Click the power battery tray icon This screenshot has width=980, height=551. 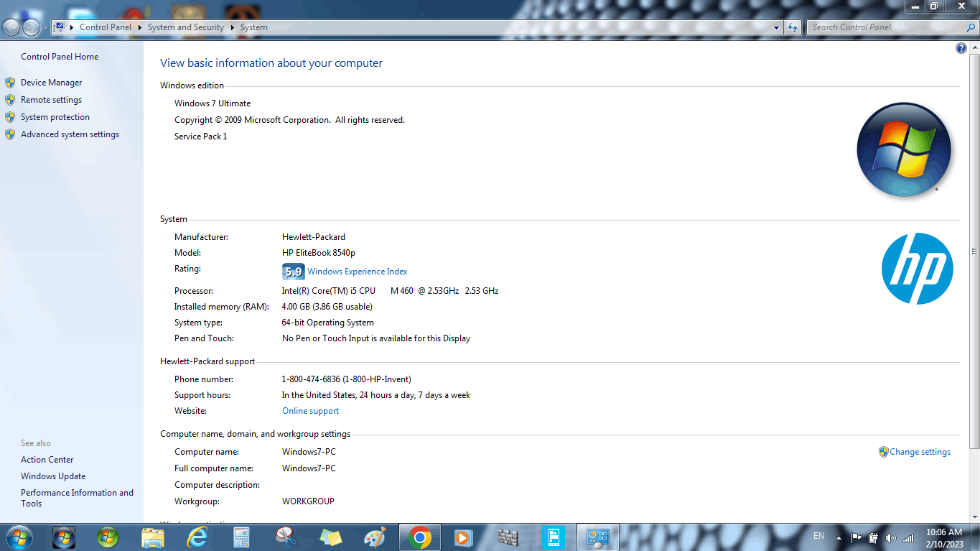(x=874, y=537)
